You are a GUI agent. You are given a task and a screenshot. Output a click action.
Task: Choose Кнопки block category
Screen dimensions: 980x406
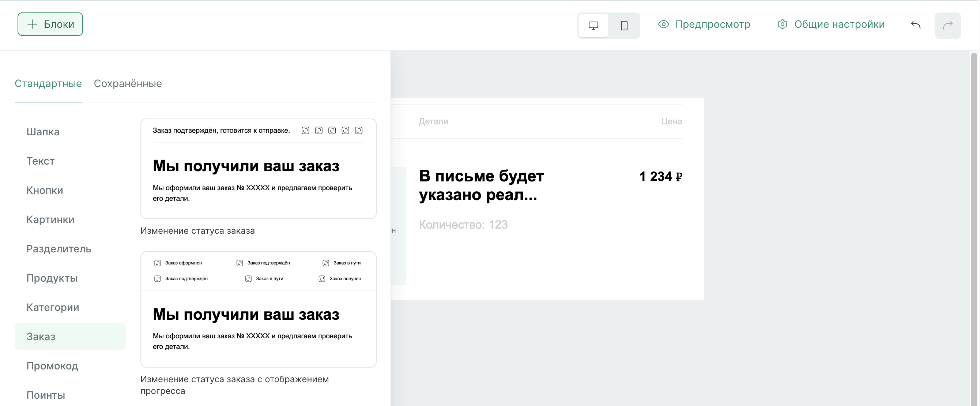tap(70, 190)
